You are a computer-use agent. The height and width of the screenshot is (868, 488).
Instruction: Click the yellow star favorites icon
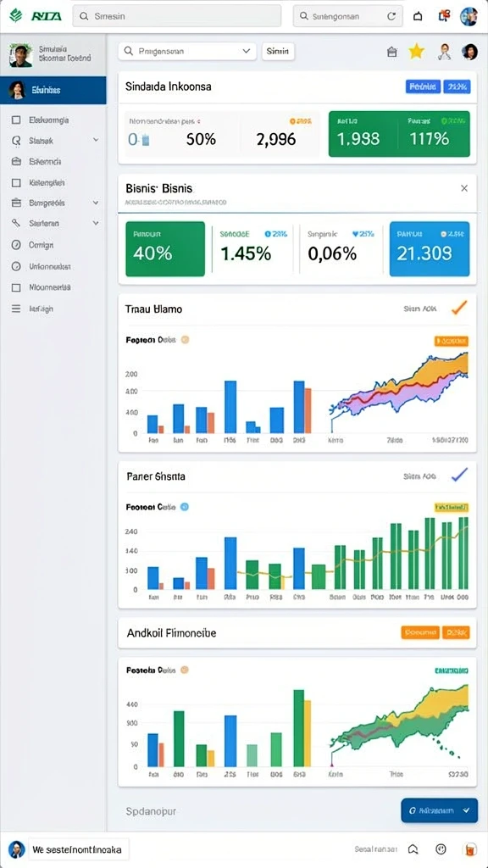tap(416, 52)
